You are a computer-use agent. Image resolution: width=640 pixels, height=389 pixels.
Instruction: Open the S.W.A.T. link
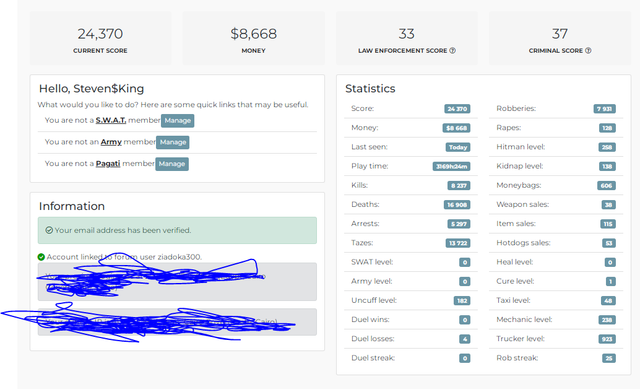111,120
